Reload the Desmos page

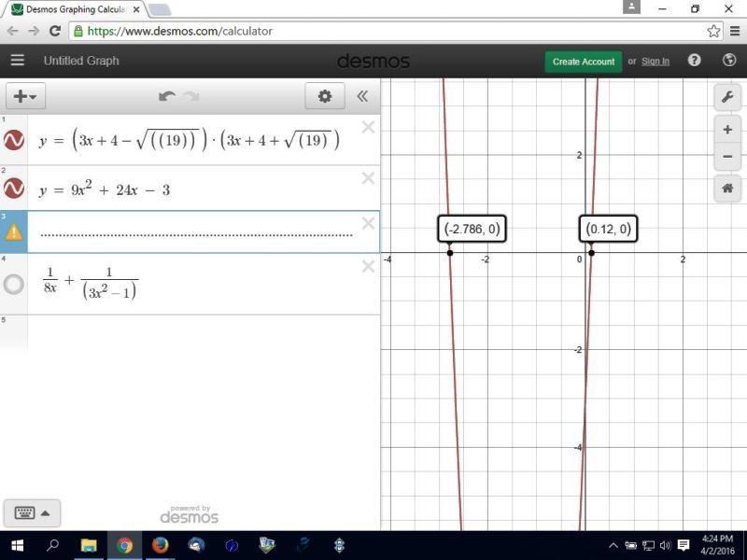pyautogui.click(x=55, y=31)
